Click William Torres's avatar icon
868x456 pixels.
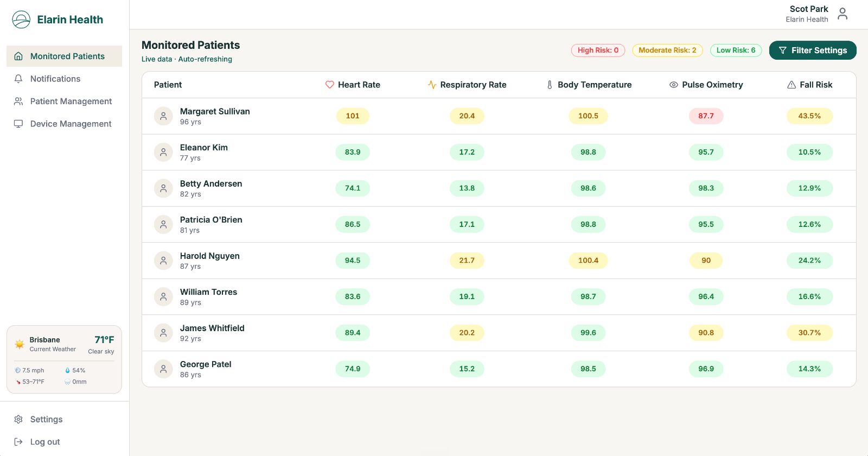point(163,296)
